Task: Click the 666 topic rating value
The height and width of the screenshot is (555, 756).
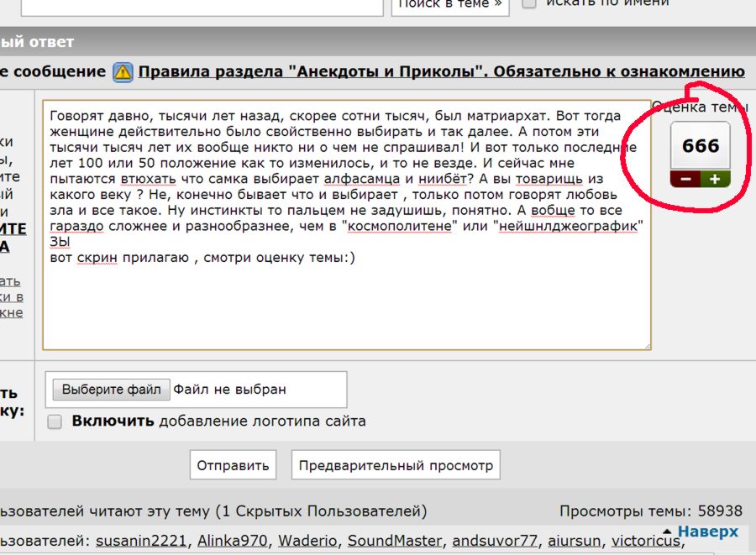Action: 701,145
